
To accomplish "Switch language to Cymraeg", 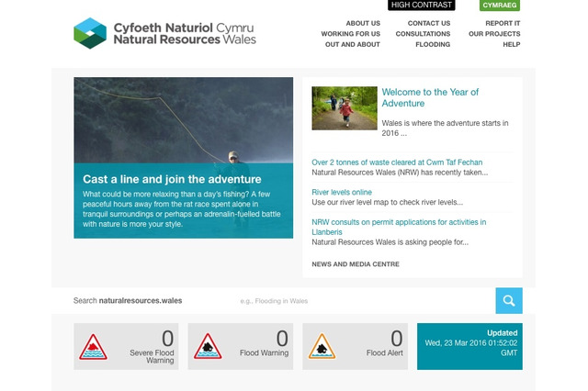I will click(500, 6).
